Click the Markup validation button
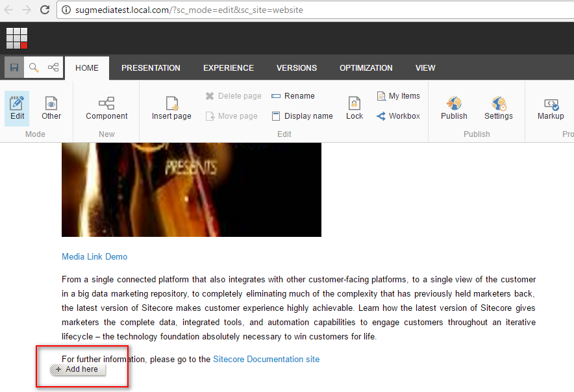 pyautogui.click(x=551, y=108)
